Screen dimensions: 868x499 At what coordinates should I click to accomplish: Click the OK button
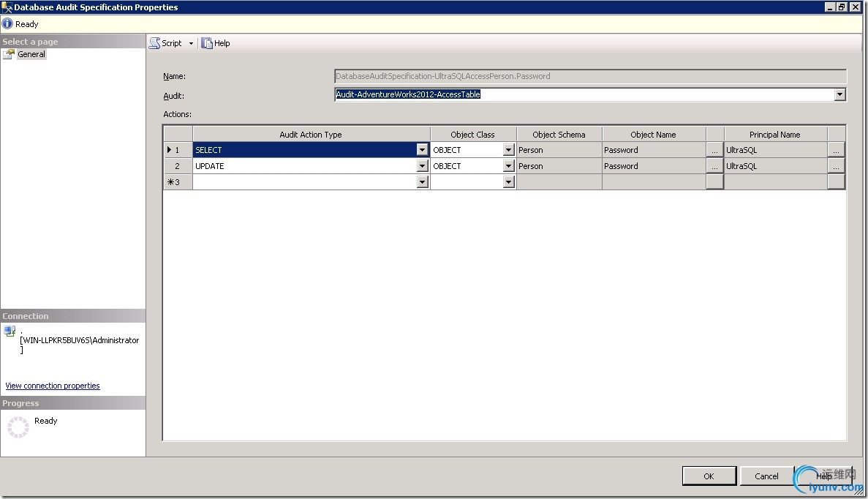(x=709, y=476)
